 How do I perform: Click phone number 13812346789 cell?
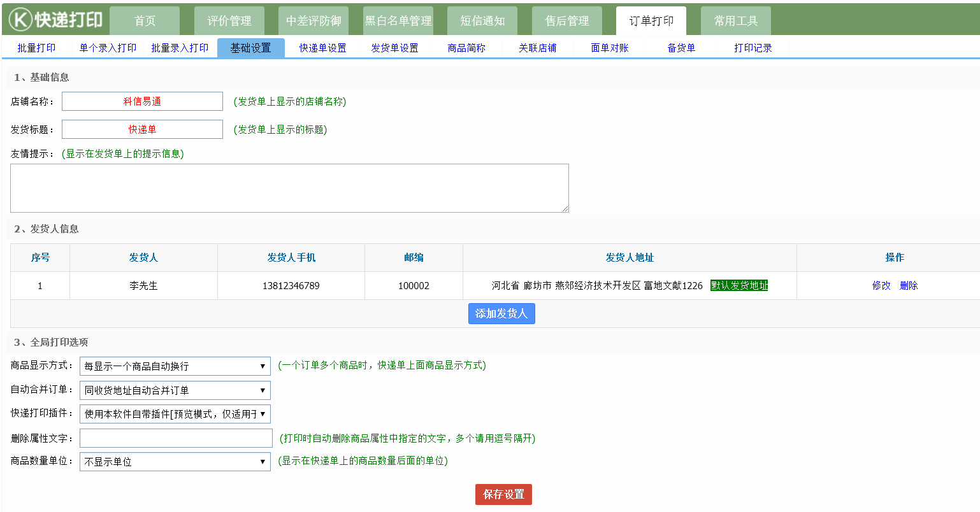[x=291, y=286]
